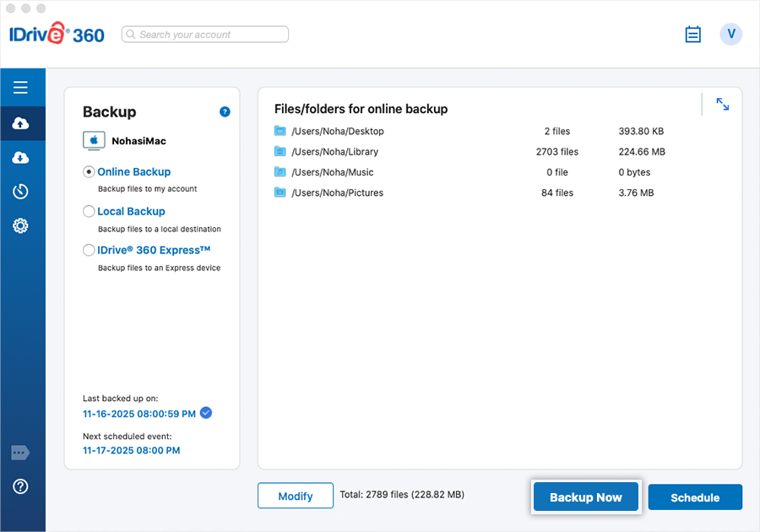Open the activity log icon in header
This screenshot has width=760, height=532.
click(x=693, y=35)
